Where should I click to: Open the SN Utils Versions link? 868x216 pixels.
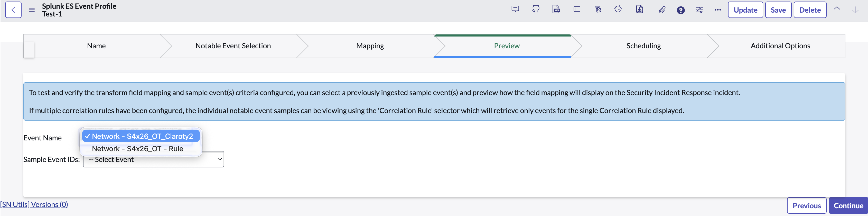coord(34,204)
